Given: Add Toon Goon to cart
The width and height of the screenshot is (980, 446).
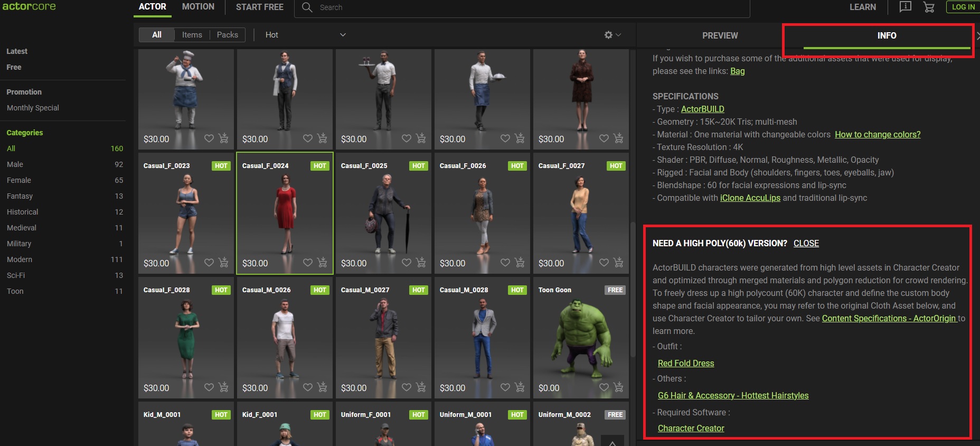Looking at the screenshot, I should point(618,387).
